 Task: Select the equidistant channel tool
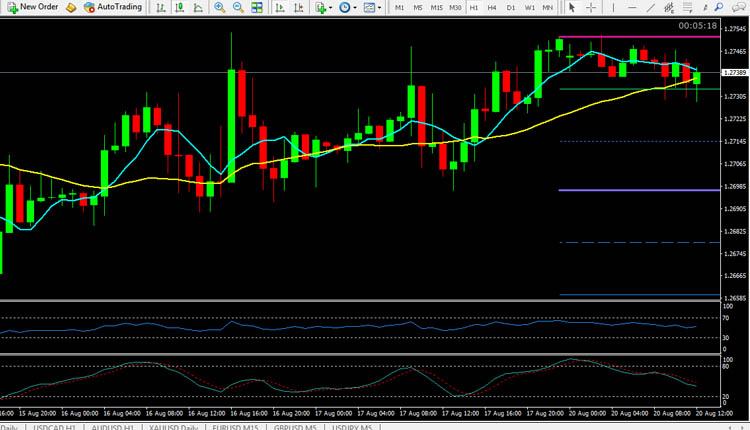coord(669,8)
